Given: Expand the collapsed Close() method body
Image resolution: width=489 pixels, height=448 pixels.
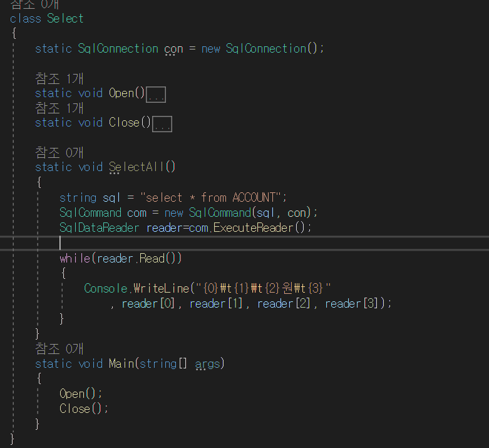Looking at the screenshot, I should click(x=162, y=124).
